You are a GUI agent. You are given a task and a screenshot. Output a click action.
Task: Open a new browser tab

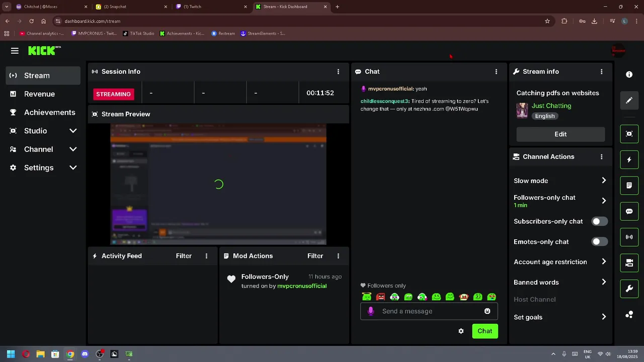click(x=338, y=7)
